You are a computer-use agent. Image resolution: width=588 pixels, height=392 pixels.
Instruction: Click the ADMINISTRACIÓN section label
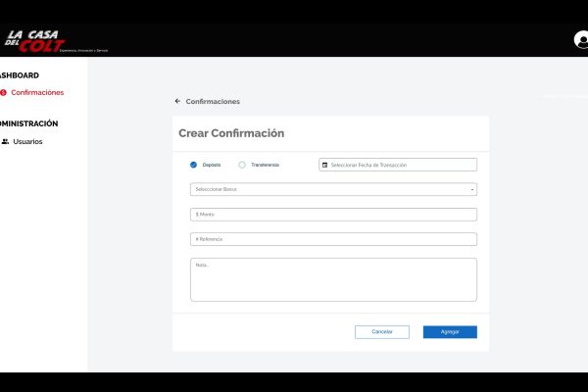coord(28,123)
